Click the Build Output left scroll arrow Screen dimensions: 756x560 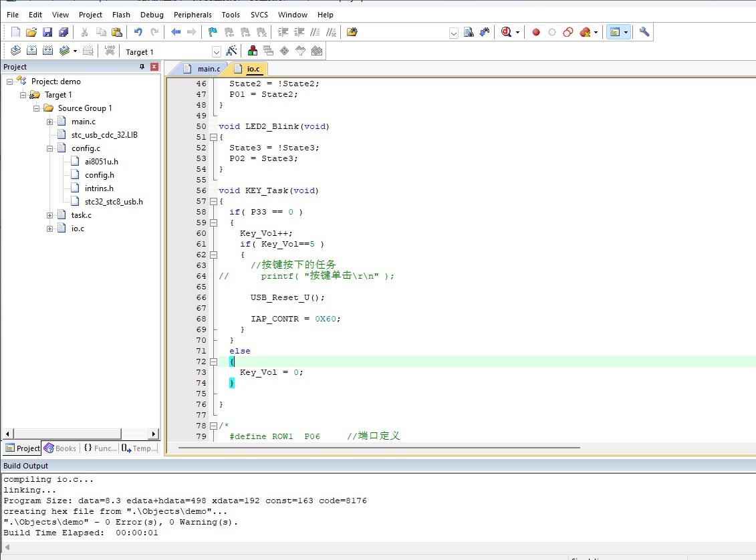(x=7, y=547)
